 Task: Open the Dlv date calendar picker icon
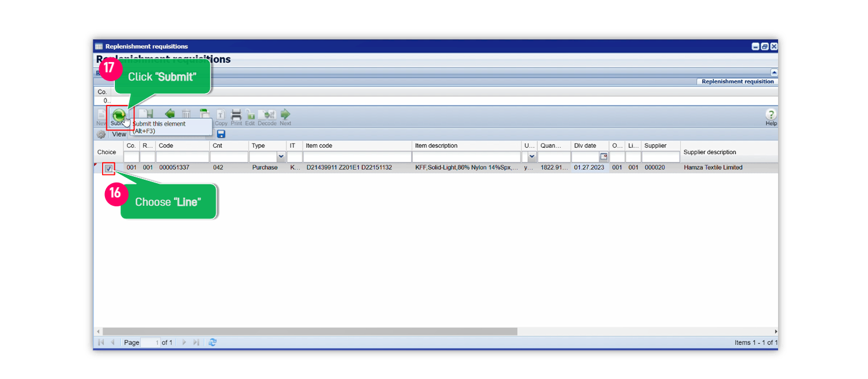tap(604, 156)
